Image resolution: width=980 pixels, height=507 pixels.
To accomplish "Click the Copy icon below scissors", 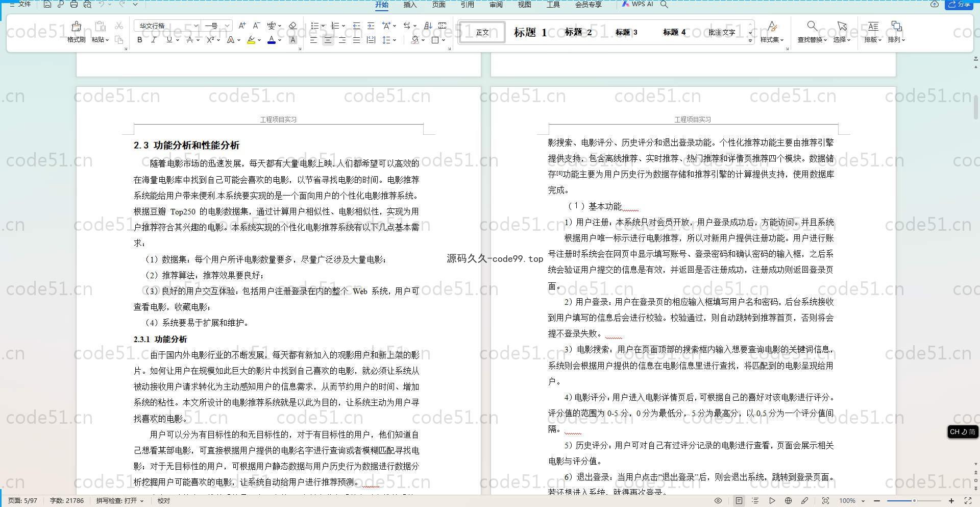I will pos(119,40).
